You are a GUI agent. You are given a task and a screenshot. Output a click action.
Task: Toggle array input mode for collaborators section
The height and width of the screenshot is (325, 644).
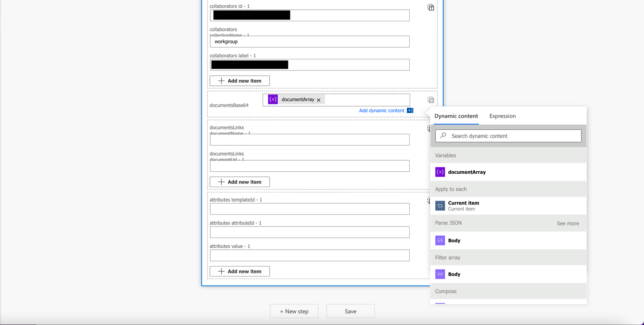coord(430,7)
